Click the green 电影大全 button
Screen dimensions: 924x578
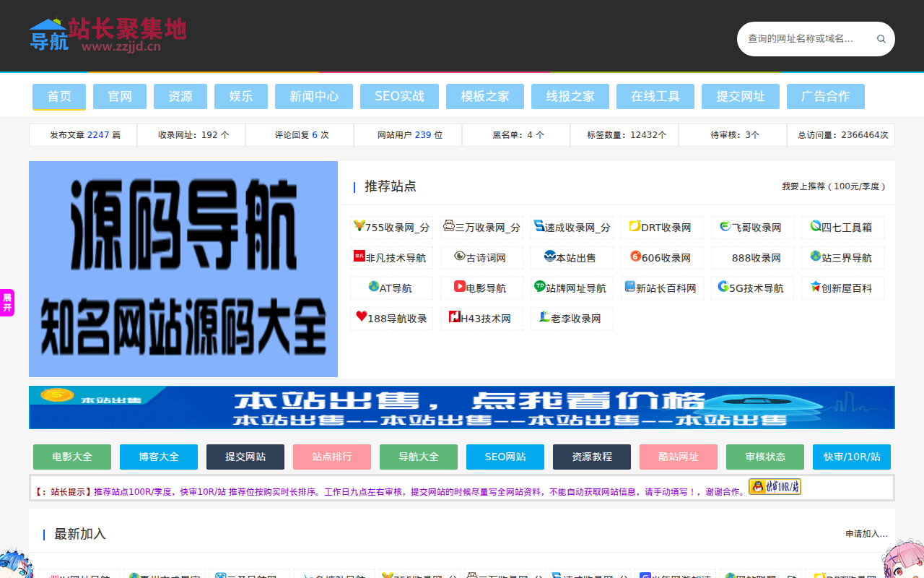(72, 457)
